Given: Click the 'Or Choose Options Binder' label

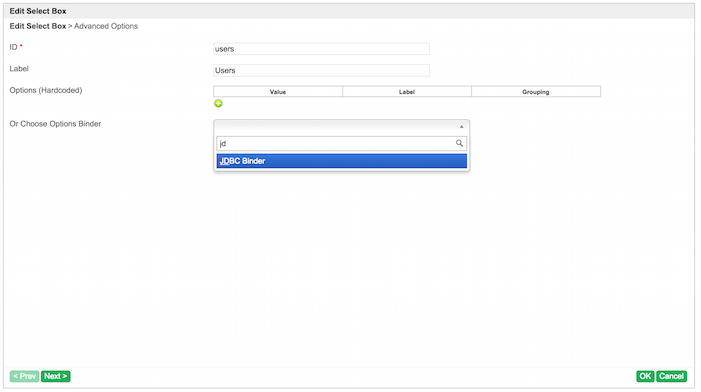Looking at the screenshot, I should [55, 124].
